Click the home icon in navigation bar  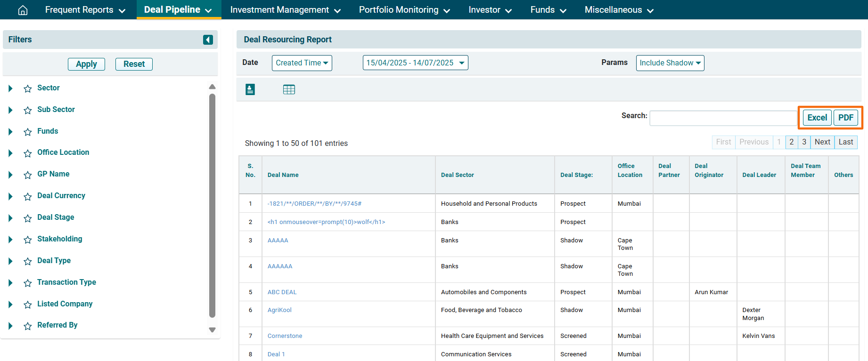[23, 10]
